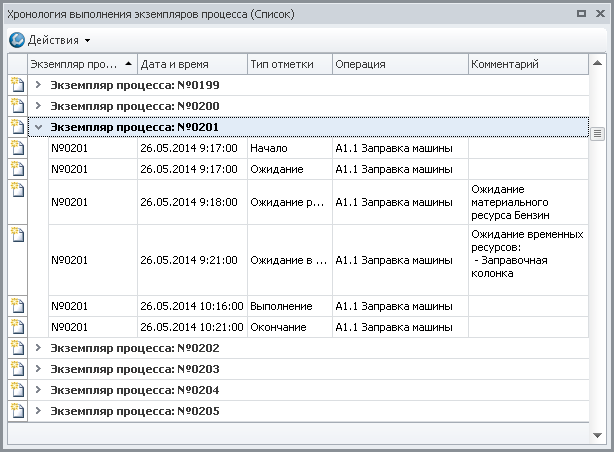The image size is (614, 452).
Task: Click row icon next to Экземпляр процесса №0199
Action: 17,85
